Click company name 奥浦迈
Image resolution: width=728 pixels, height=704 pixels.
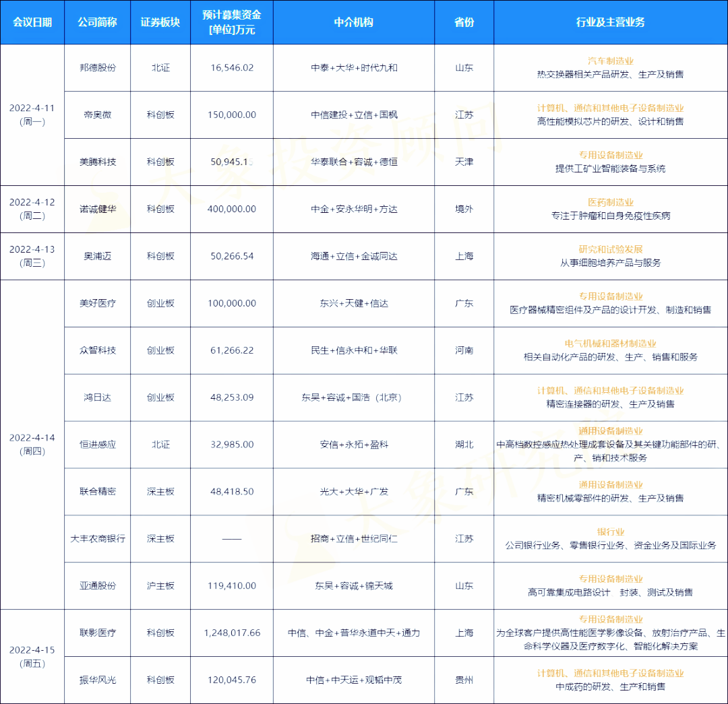98,256
